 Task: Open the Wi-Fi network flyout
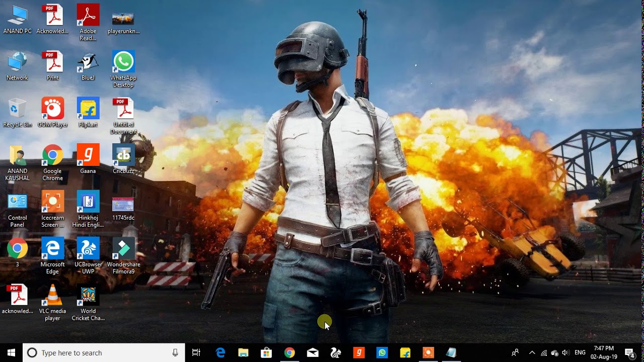[544, 353]
